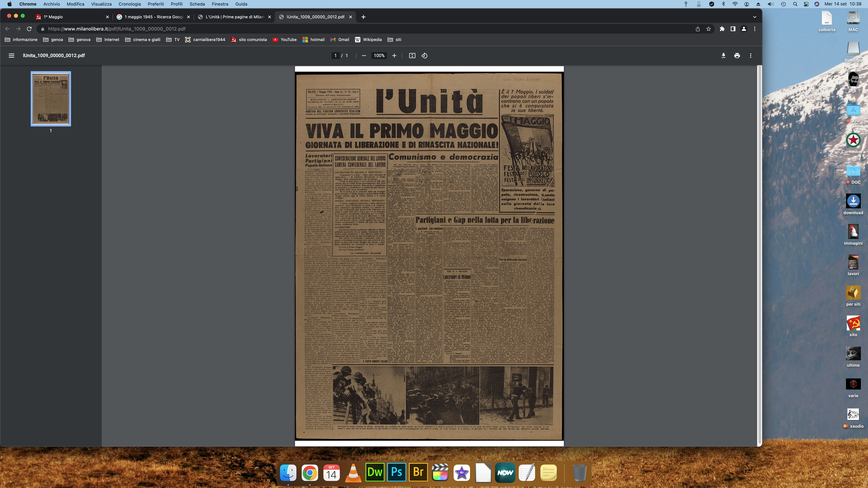Toggle Chrome side panel
868x488 pixels.
pos(733,29)
